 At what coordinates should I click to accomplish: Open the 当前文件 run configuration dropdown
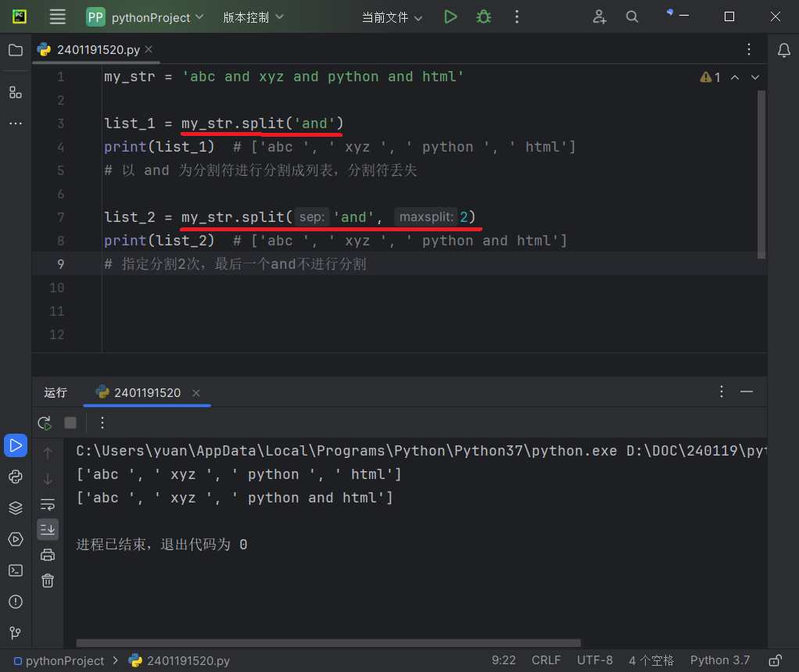coord(392,17)
